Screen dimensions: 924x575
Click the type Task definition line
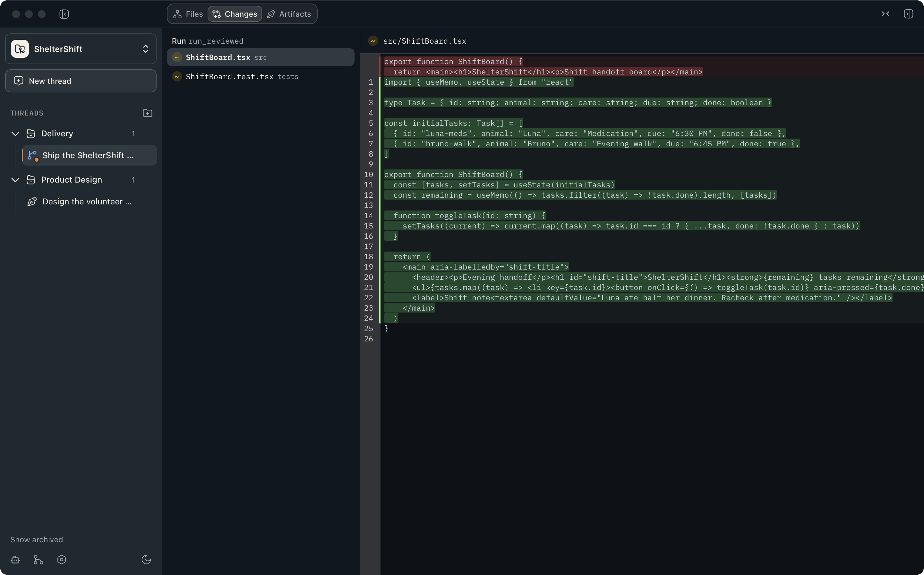pos(578,103)
